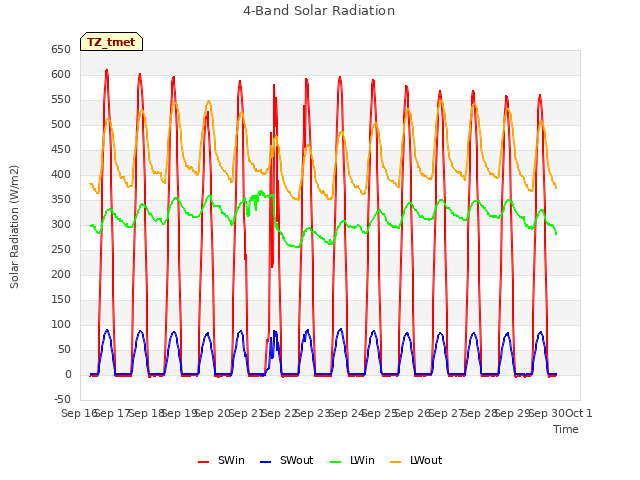The width and height of the screenshot is (640, 480).
Task: Click the 50 y-axis tick label
Action: pyautogui.click(x=64, y=350)
